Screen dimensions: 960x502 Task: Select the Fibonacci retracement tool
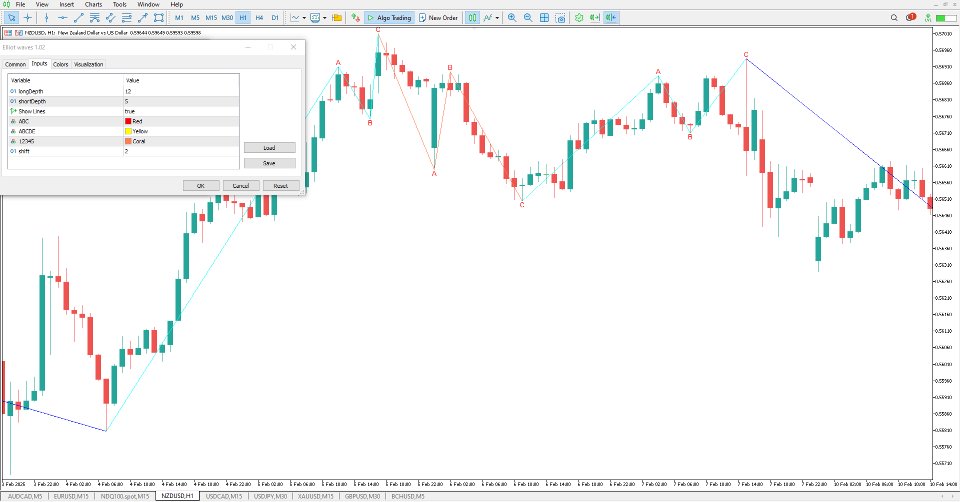click(126, 18)
